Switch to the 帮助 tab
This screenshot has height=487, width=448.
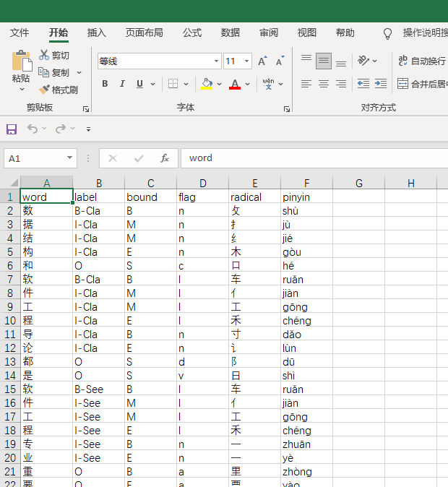[x=345, y=33]
